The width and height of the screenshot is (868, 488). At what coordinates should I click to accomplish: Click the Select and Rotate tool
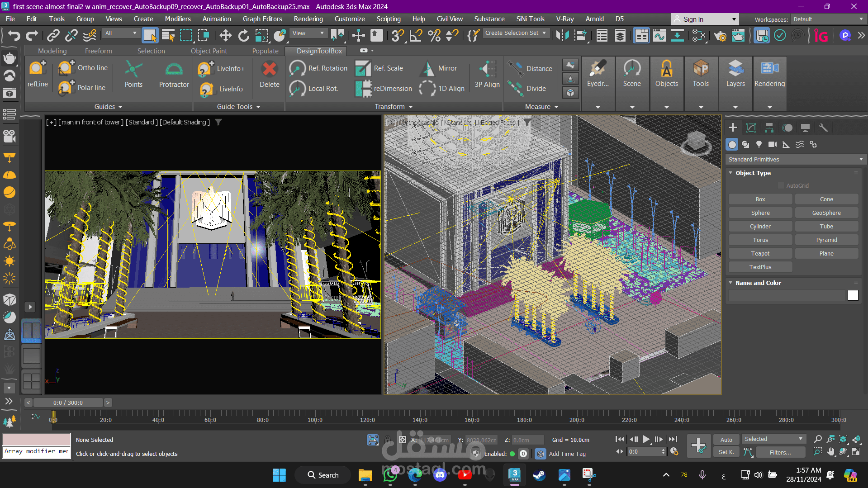pyautogui.click(x=243, y=35)
